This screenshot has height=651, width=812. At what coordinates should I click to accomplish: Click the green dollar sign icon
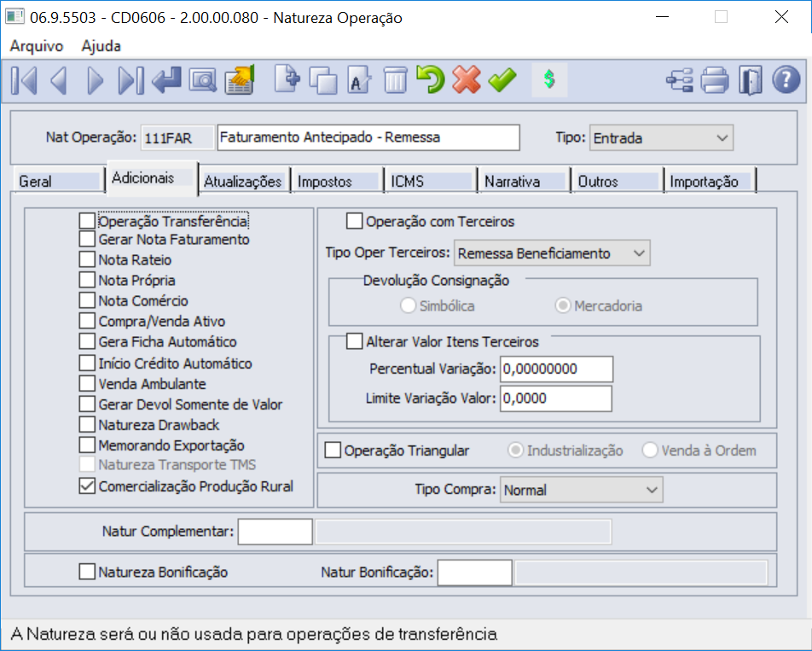pyautogui.click(x=549, y=79)
